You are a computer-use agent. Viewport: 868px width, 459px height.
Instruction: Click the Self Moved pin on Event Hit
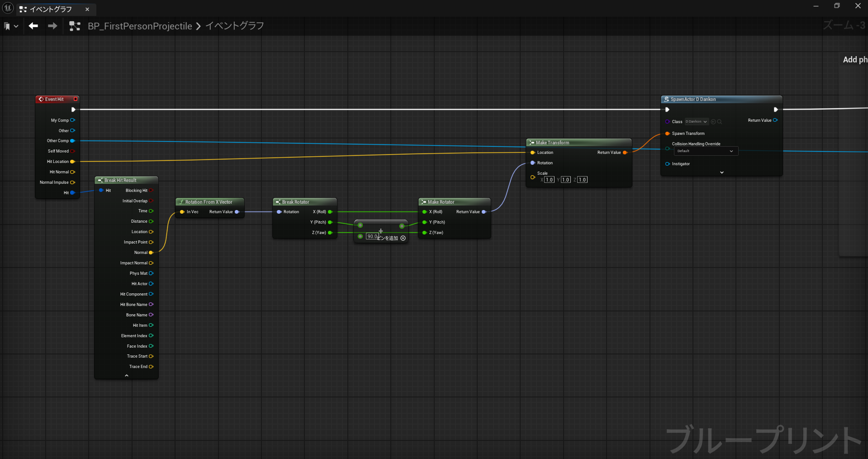pos(72,151)
